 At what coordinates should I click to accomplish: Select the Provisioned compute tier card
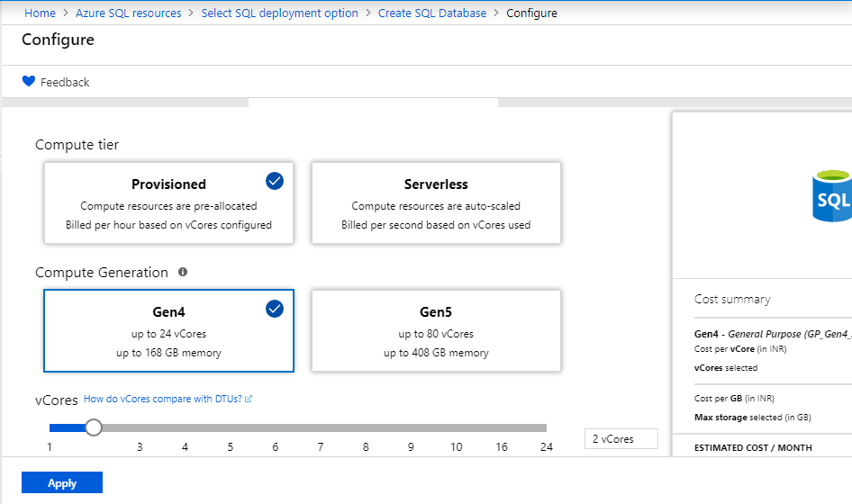[x=169, y=202]
